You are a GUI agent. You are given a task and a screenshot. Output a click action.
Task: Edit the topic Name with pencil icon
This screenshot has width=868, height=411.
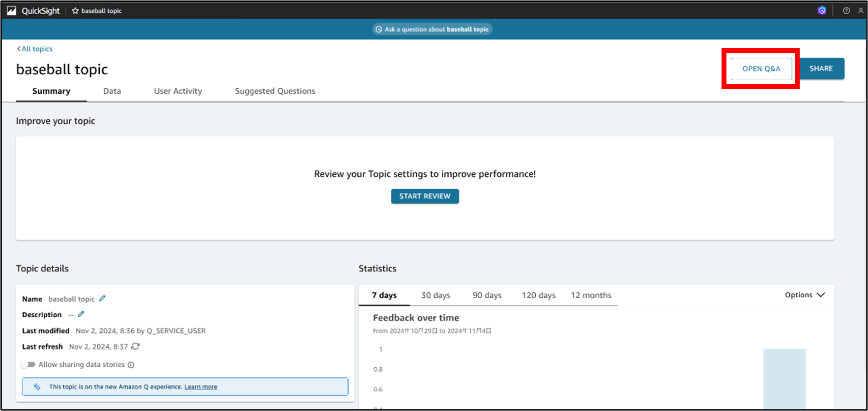pos(102,299)
